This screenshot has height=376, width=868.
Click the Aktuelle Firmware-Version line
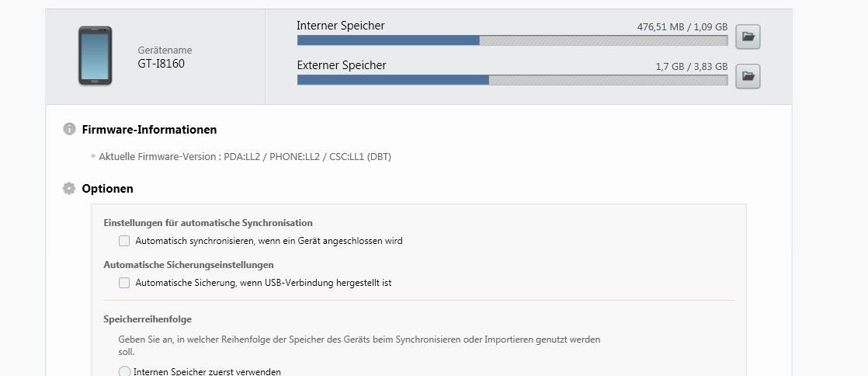coord(245,157)
